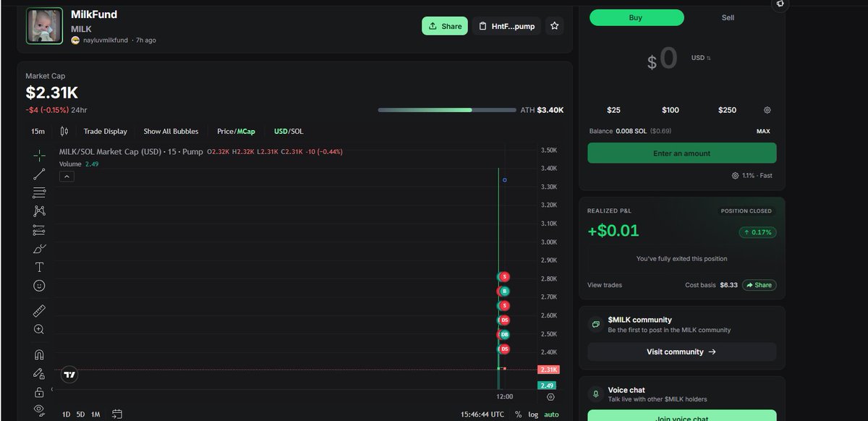Set chart range to 1M

coord(95,414)
